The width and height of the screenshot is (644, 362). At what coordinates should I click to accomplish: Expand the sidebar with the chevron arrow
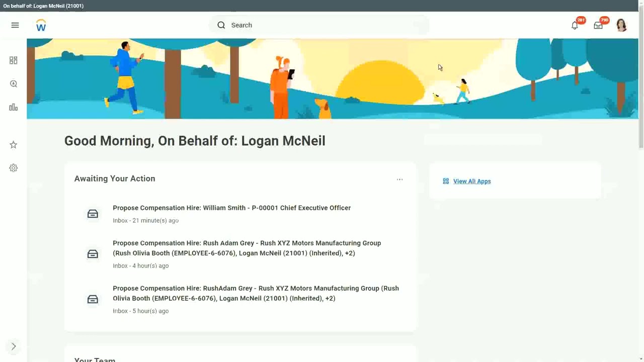click(x=14, y=346)
